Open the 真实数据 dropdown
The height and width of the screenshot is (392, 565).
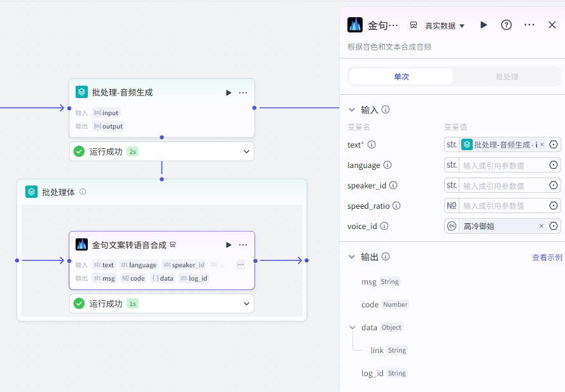click(445, 25)
